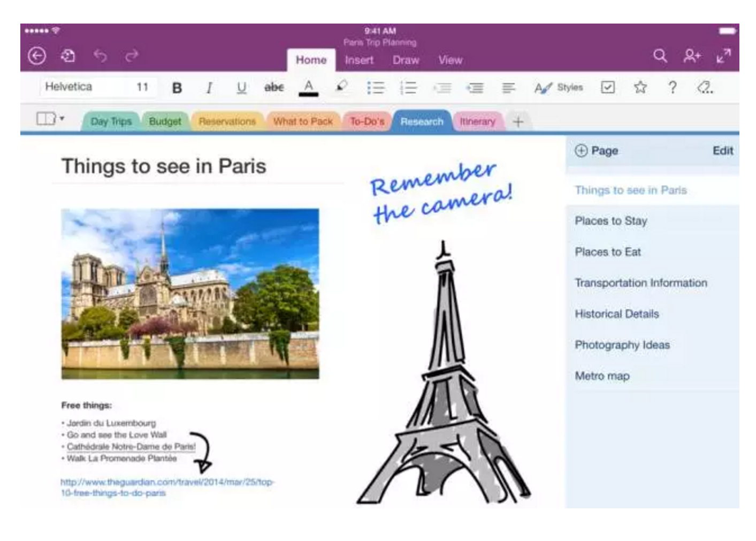The image size is (756, 541).
Task: Change the font size 11
Action: tap(142, 87)
